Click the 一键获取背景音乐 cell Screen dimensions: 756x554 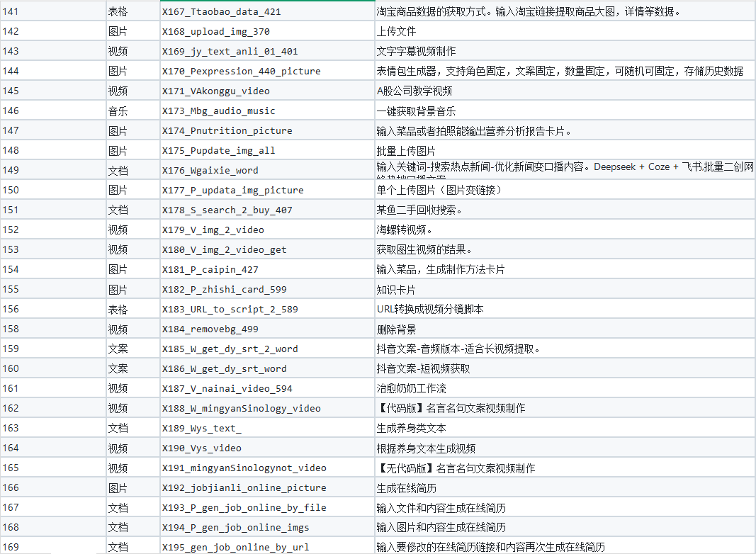point(565,111)
